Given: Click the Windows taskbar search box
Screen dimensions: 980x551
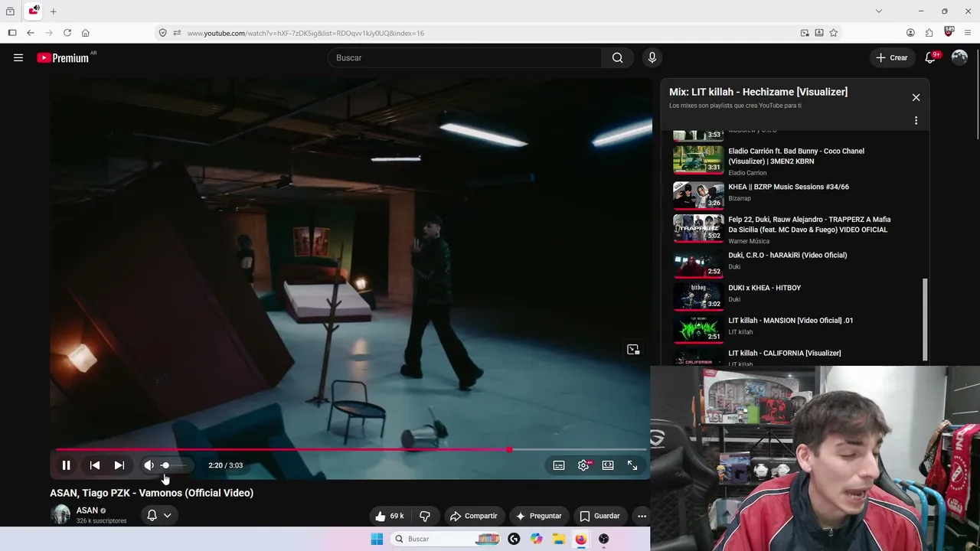Looking at the screenshot, I should pyautogui.click(x=447, y=539).
